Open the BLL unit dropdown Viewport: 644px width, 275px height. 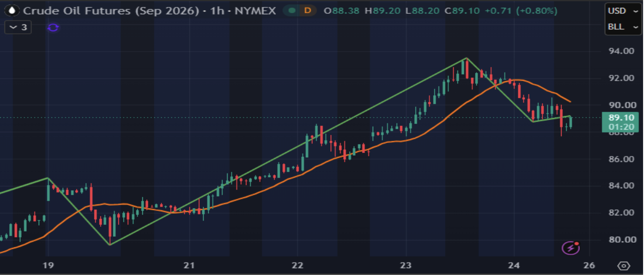point(623,27)
